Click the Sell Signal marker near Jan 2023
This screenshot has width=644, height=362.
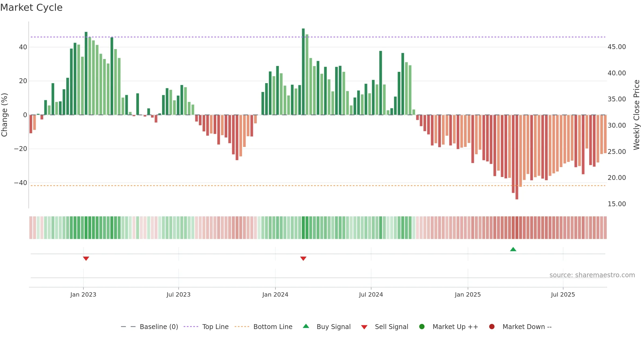click(x=86, y=258)
